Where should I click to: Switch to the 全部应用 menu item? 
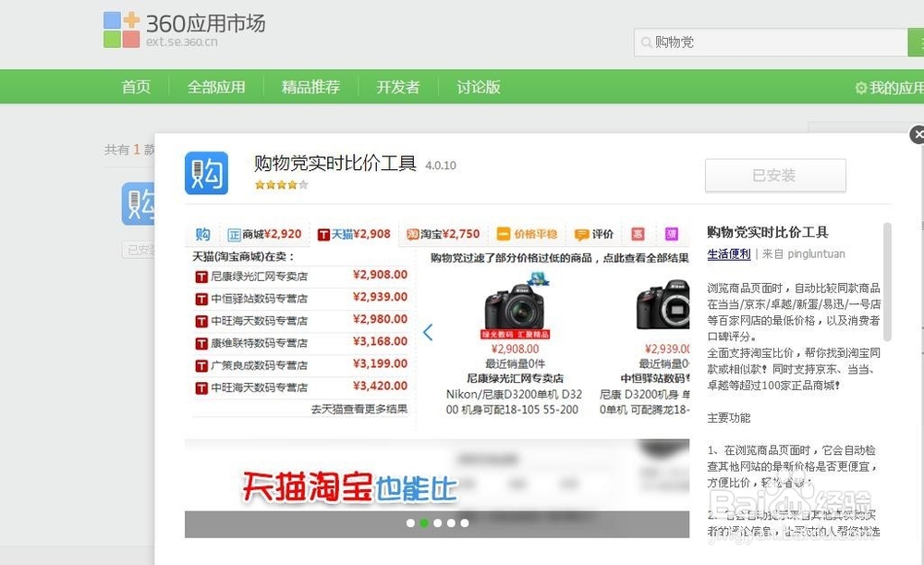[x=216, y=86]
